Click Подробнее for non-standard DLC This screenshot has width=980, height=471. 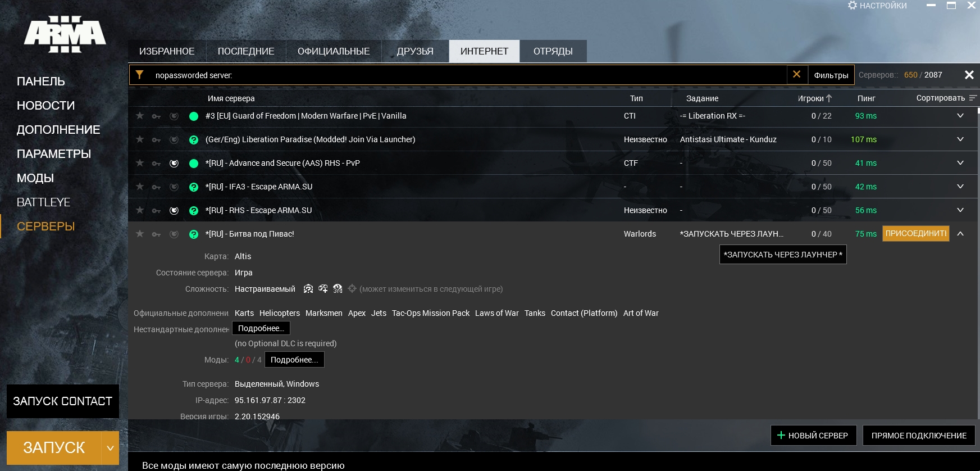tap(261, 328)
